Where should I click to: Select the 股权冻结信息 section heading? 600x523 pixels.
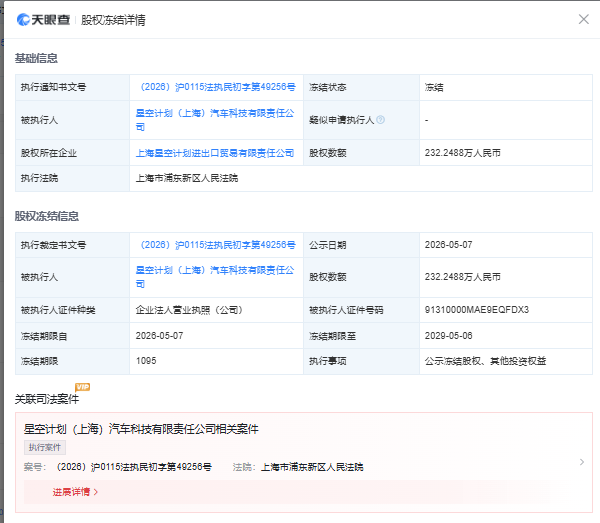47,216
